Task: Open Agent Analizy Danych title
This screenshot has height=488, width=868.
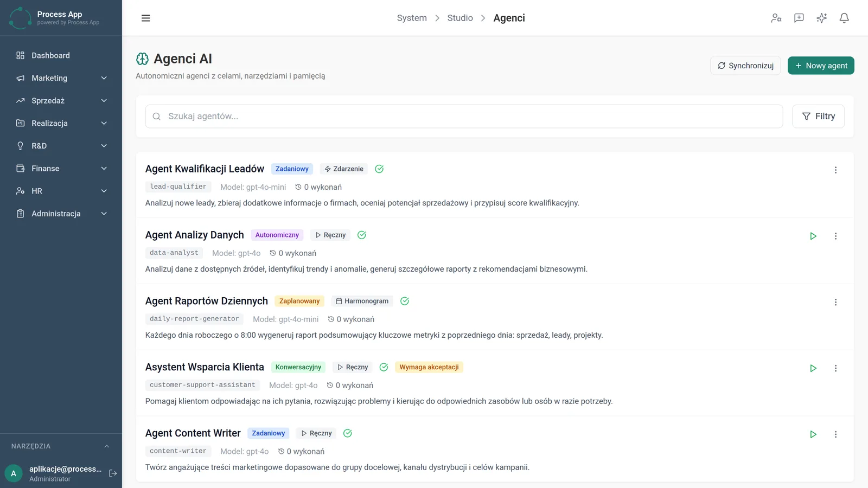Action: tap(195, 235)
